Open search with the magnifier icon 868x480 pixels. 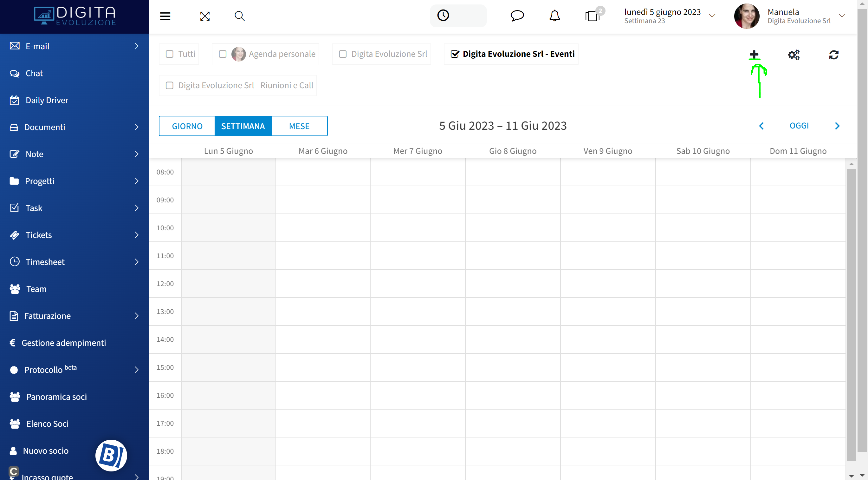240,16
